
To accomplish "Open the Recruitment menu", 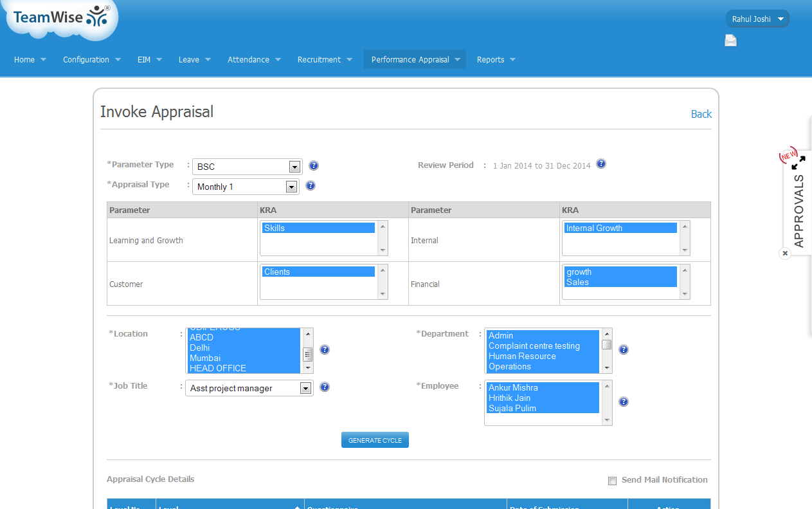I will pos(325,60).
